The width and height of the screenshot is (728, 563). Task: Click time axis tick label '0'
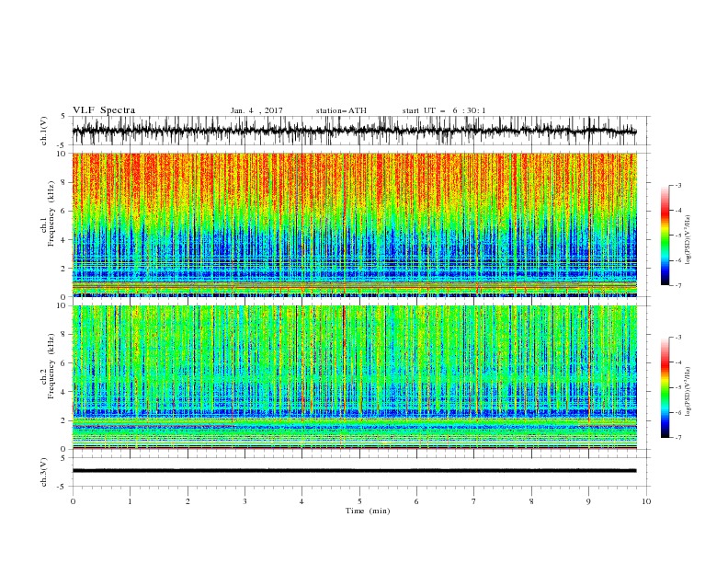(x=73, y=501)
